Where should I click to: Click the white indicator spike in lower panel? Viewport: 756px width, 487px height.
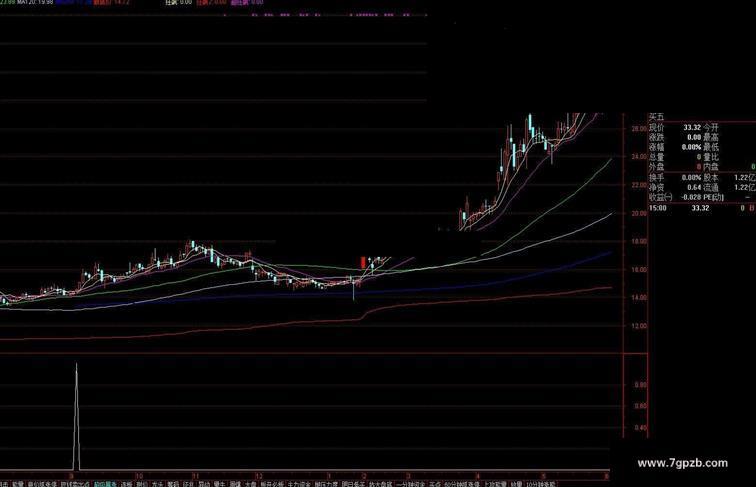click(76, 416)
